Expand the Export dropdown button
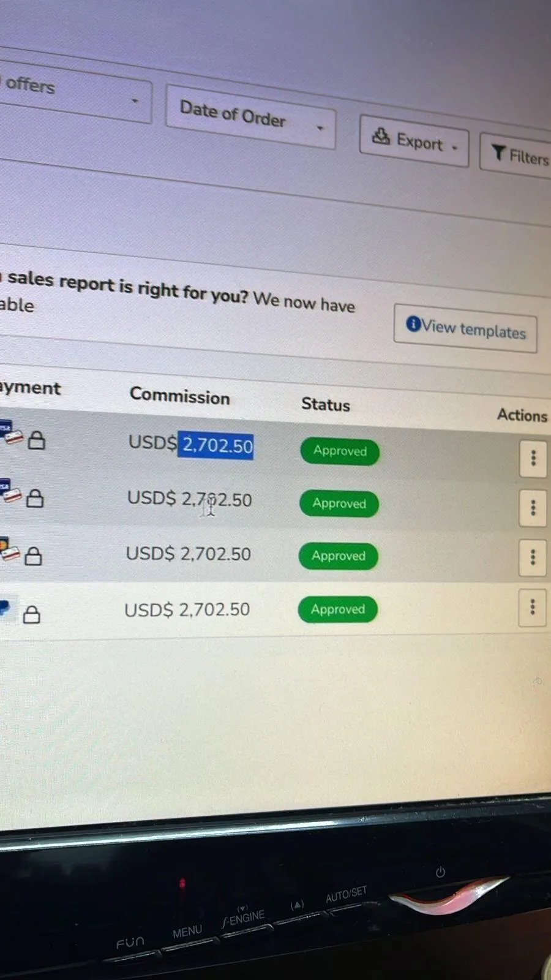This screenshot has width=551, height=980. (414, 141)
